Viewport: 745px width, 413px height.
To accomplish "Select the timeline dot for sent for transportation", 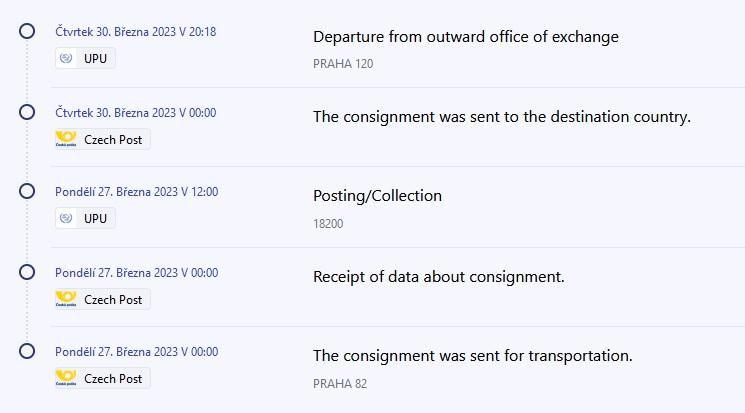I will [x=27, y=351].
